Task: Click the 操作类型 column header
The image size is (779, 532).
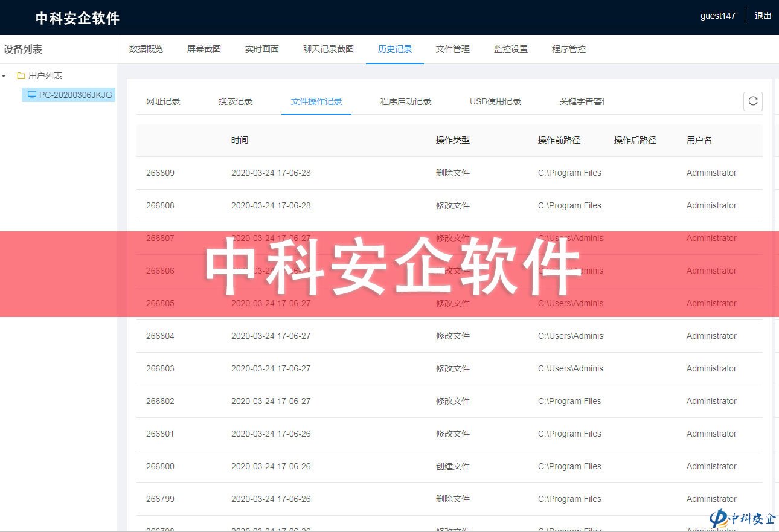Action: click(x=453, y=140)
